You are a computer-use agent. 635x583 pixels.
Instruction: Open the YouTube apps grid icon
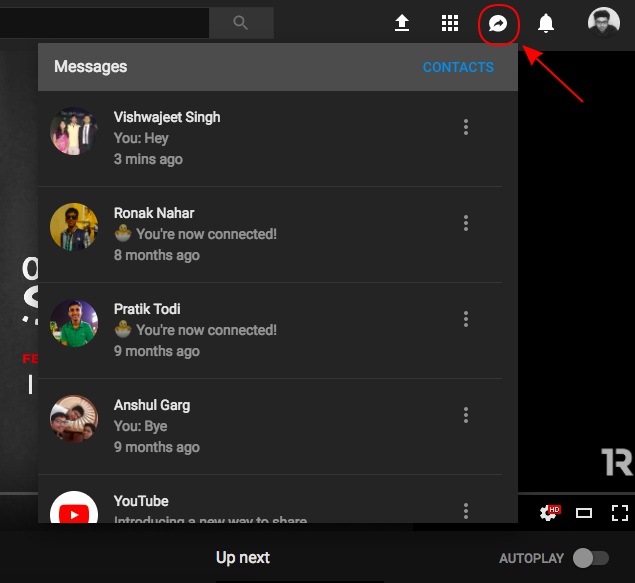pos(450,23)
